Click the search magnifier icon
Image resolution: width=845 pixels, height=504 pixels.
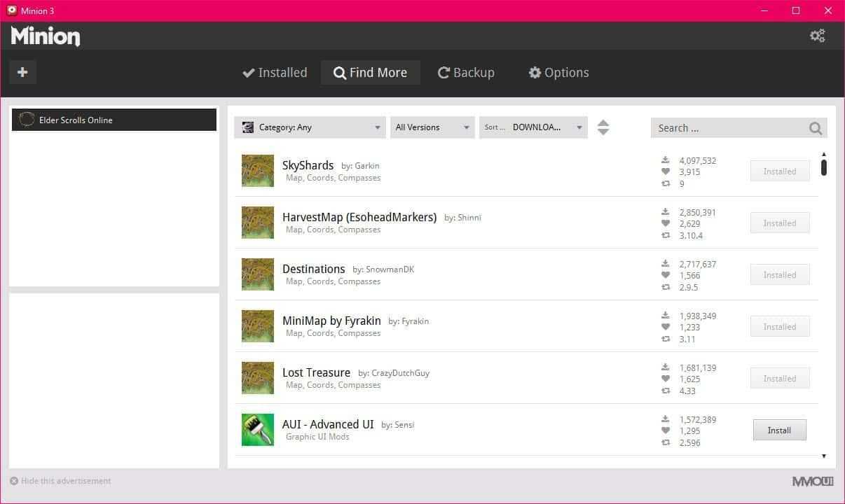[x=815, y=128]
